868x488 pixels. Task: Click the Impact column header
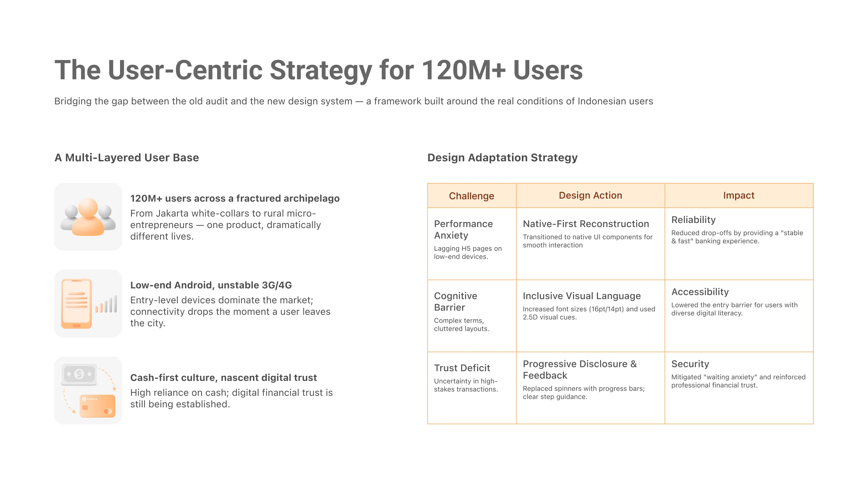pos(739,195)
